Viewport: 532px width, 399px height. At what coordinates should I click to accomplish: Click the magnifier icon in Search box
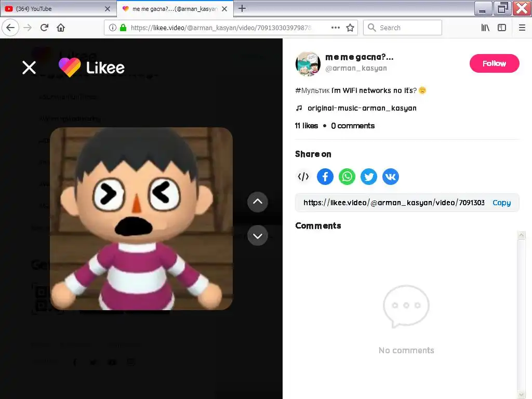click(x=372, y=28)
